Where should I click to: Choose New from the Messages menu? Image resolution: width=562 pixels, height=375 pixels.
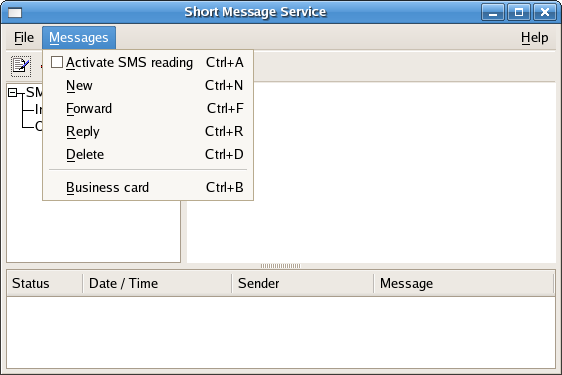[148, 85]
